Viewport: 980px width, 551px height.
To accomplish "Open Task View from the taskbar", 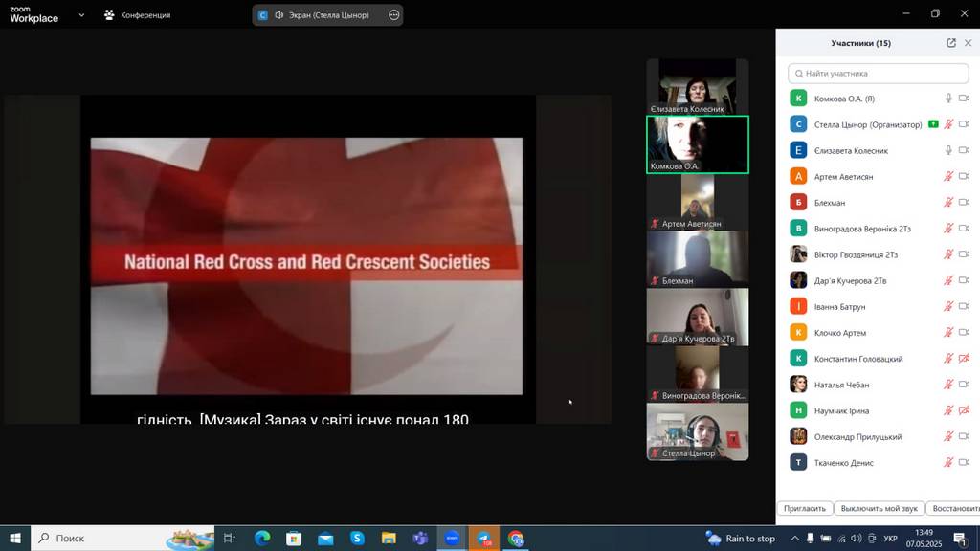I will coord(230,538).
